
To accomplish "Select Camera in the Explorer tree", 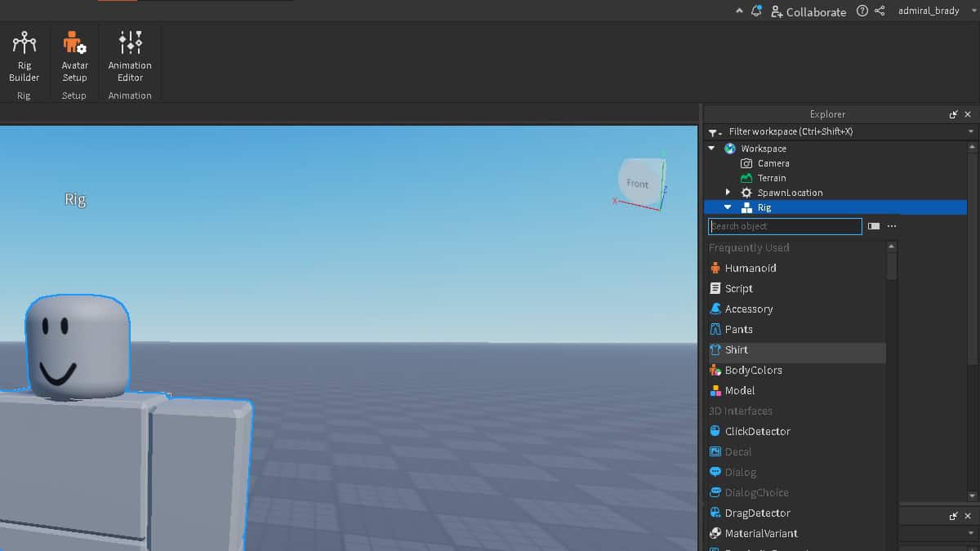I will (x=773, y=162).
